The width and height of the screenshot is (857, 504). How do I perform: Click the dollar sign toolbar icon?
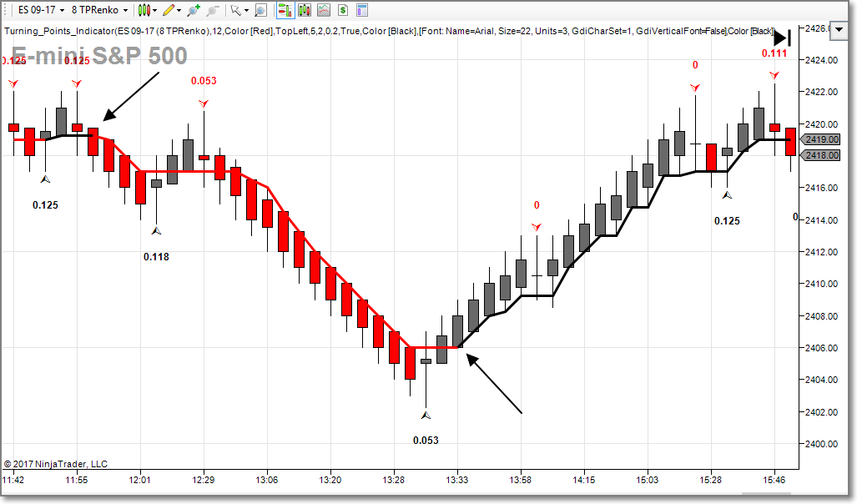[x=342, y=10]
